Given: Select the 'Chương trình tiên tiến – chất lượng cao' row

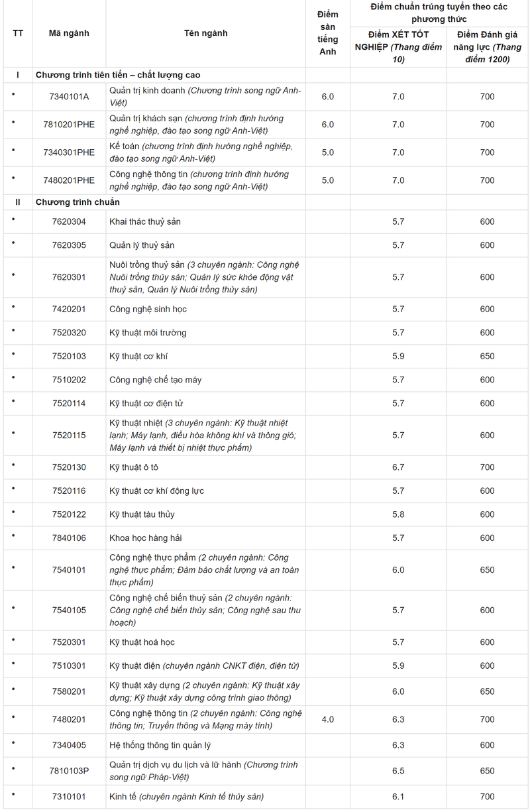Looking at the screenshot, I should click(118, 75).
